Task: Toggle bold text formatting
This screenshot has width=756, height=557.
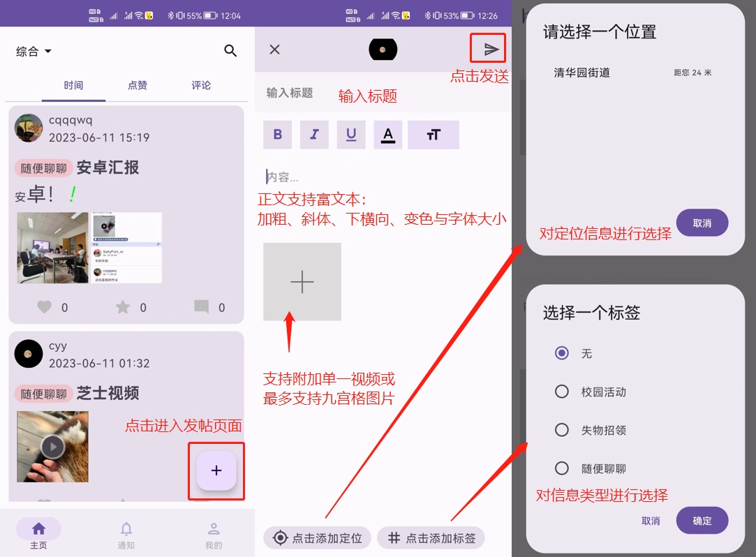Action: point(277,135)
